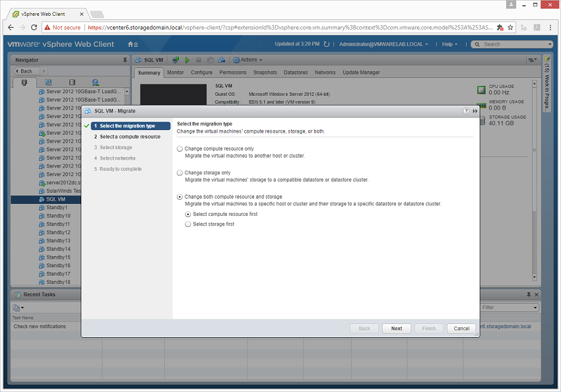Image resolution: width=561 pixels, height=392 pixels.
Task: Choose Select storage first
Action: point(187,224)
